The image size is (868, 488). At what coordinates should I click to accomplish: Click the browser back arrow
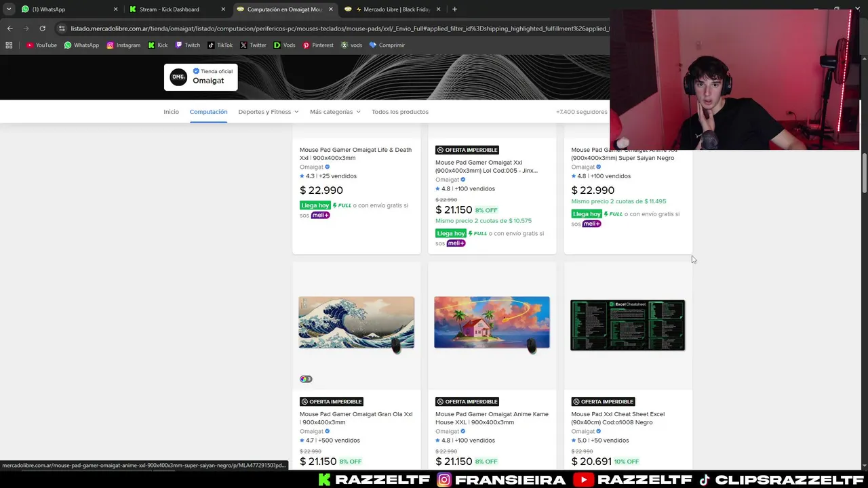point(9,28)
